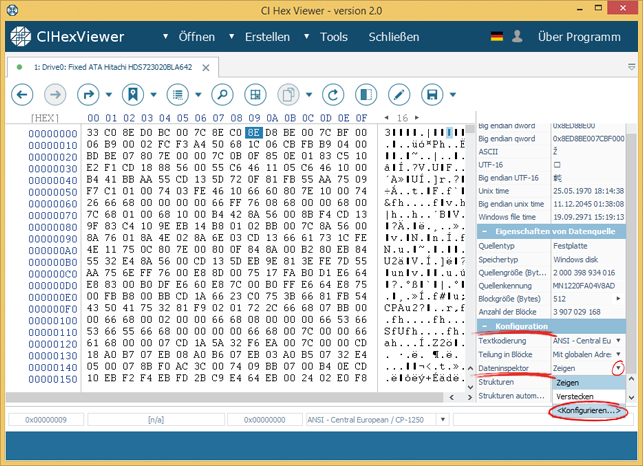The width and height of the screenshot is (643, 466).
Task: Click the app icon in the title bar
Action: pos(13,10)
